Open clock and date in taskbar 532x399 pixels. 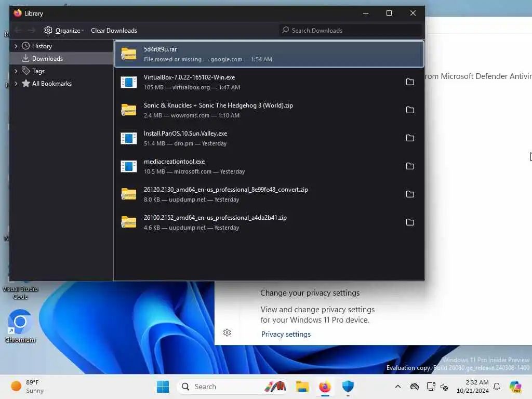click(x=472, y=387)
